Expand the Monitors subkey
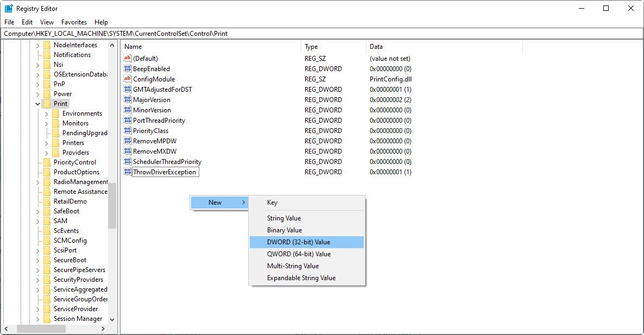 (46, 124)
